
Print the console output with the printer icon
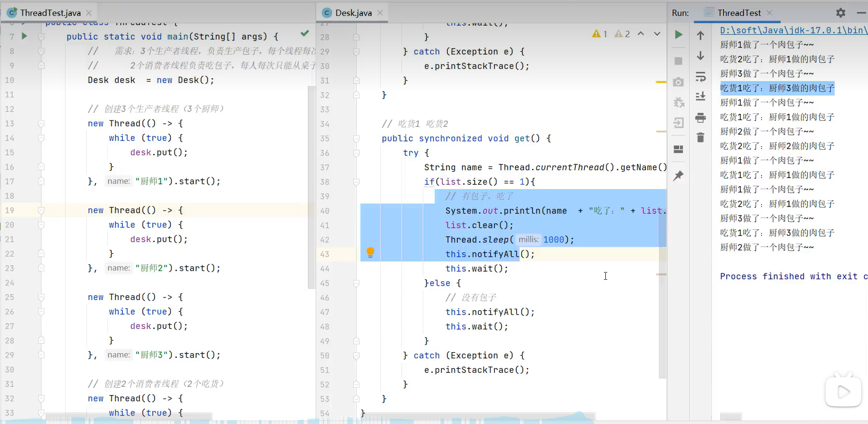pos(700,118)
